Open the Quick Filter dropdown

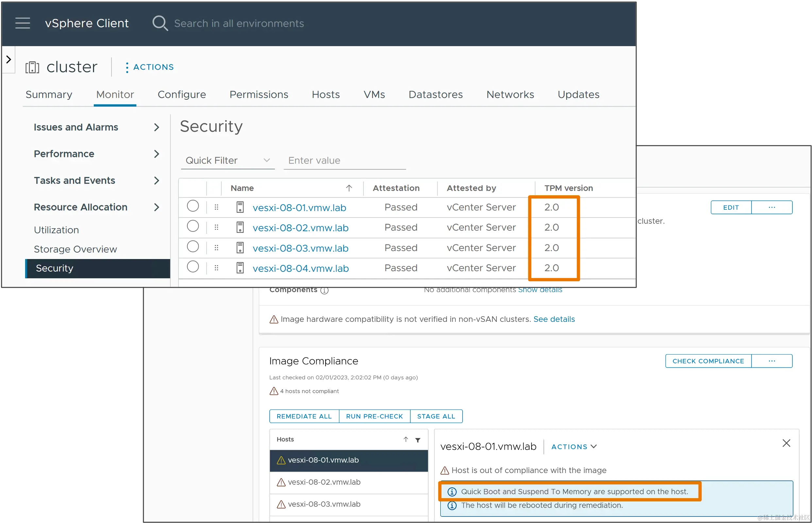click(x=228, y=160)
